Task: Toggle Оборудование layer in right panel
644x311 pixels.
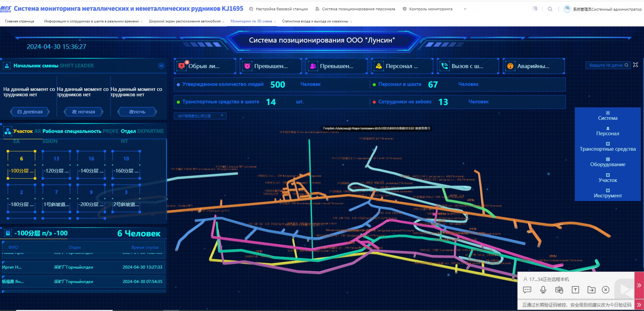Action: click(608, 162)
